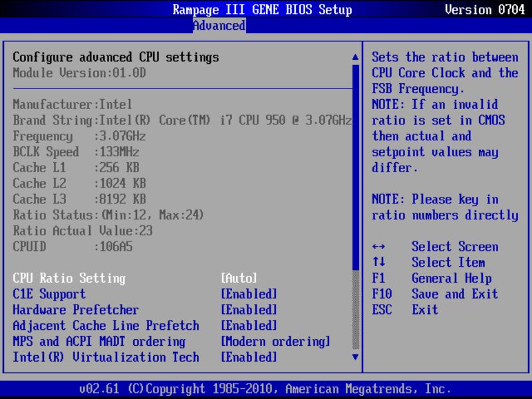Click the scroll down arrow
This screenshot has height=399, width=532.
355,357
